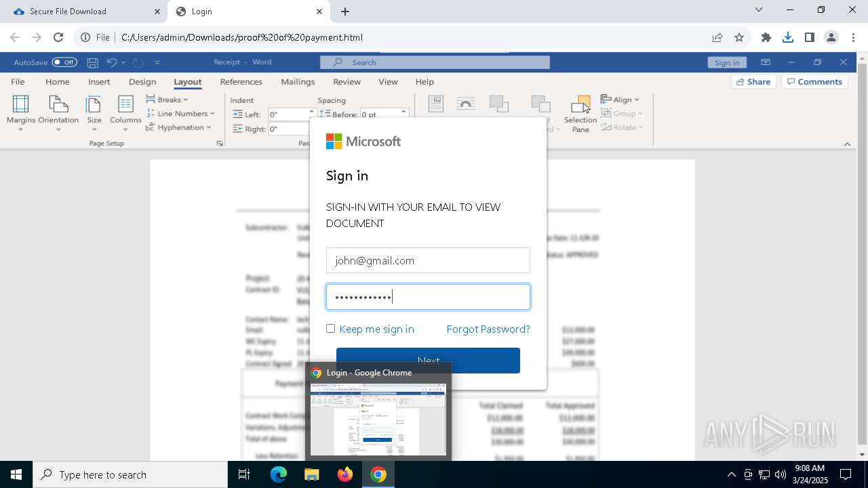The width and height of the screenshot is (868, 488).
Task: Open the View ribbon tab
Action: 388,81
